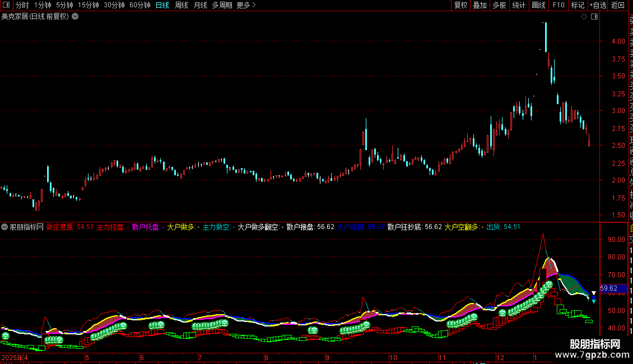Open the 多周期 multi-period view

coord(222,5)
